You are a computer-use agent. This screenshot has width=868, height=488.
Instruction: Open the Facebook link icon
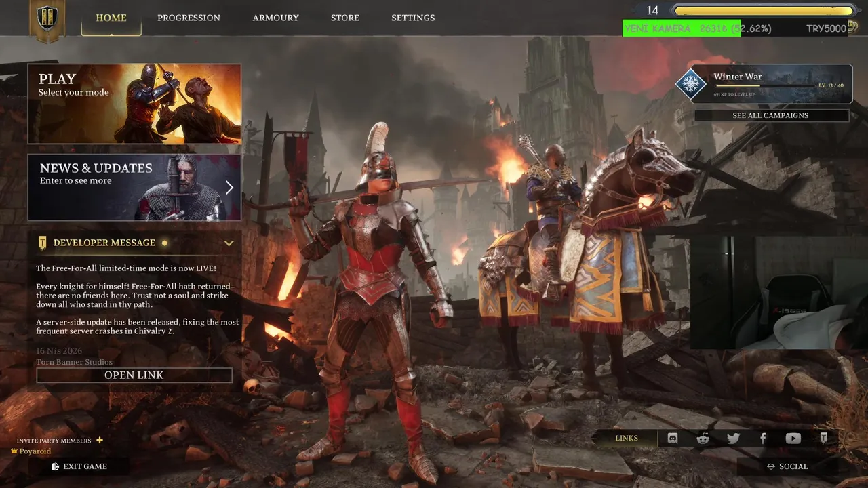[763, 439]
